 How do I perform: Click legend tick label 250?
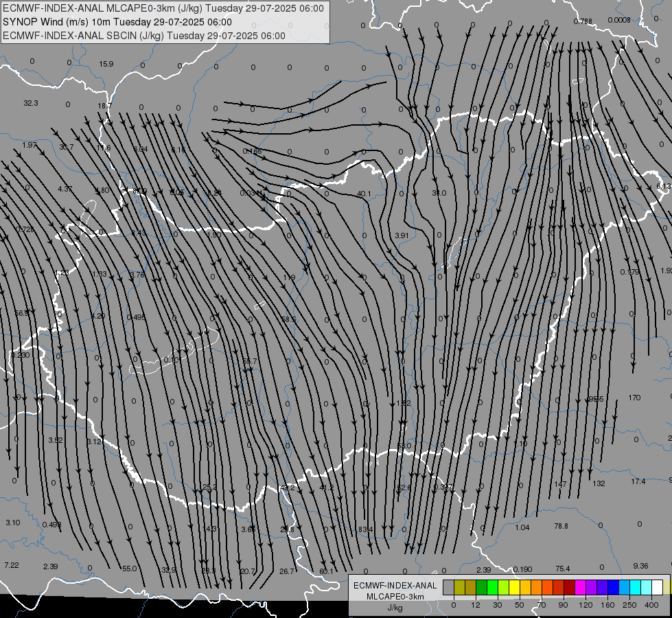tap(629, 605)
